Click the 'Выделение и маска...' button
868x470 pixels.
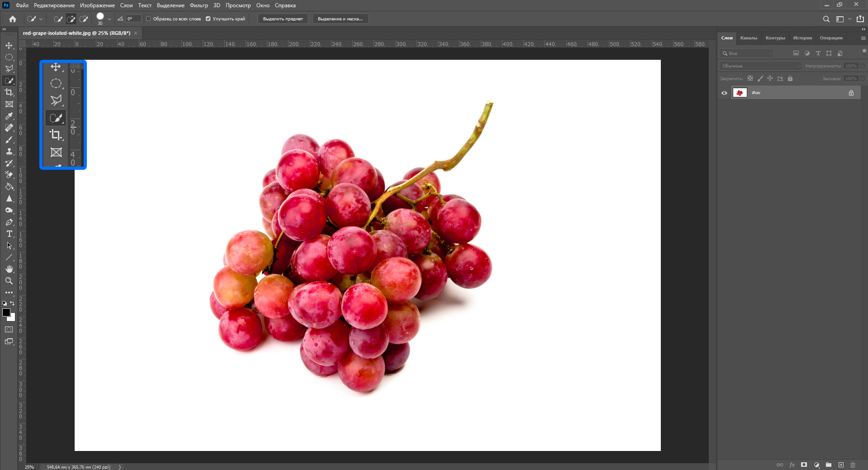point(340,19)
